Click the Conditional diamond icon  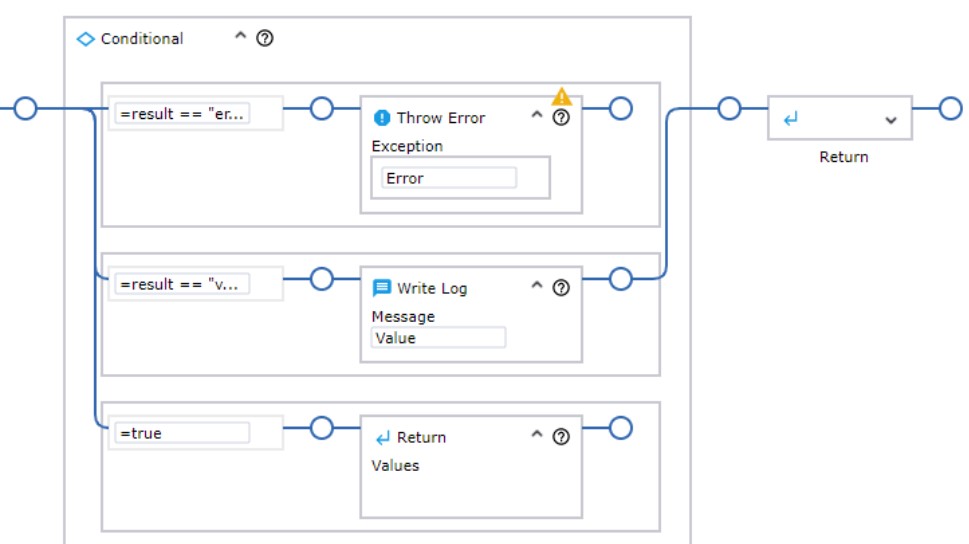coord(86,39)
